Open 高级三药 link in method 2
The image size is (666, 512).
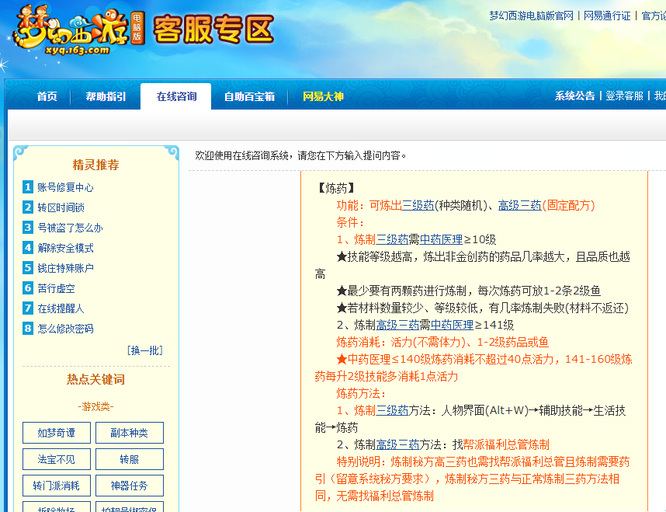398,445
